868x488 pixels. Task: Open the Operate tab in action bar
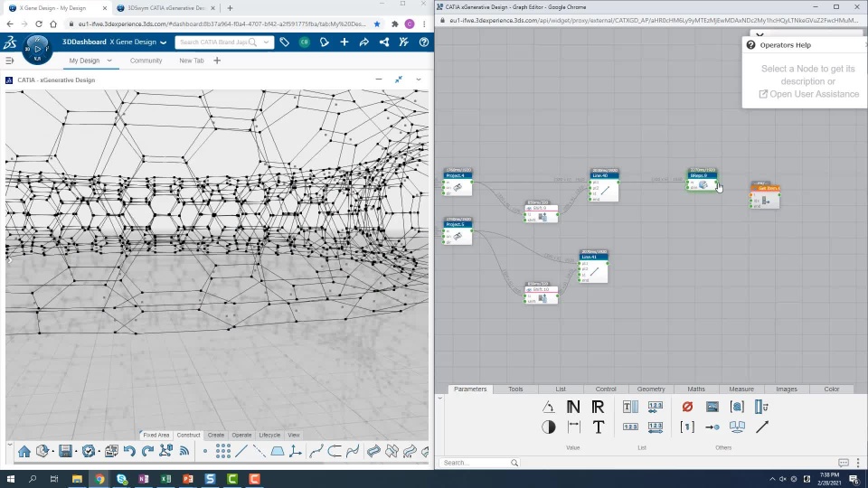(x=242, y=435)
